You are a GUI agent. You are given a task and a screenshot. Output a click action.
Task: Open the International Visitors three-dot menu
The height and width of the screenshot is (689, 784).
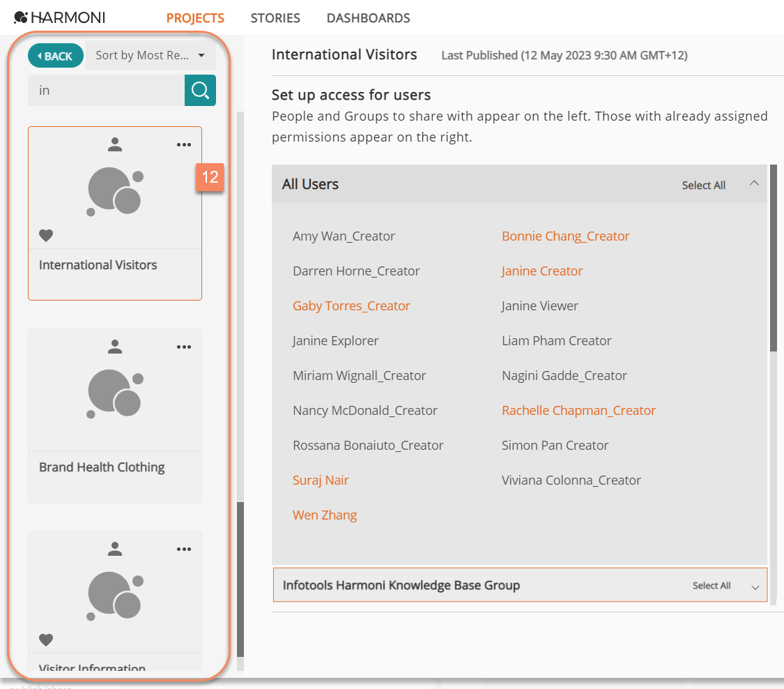[x=184, y=145]
